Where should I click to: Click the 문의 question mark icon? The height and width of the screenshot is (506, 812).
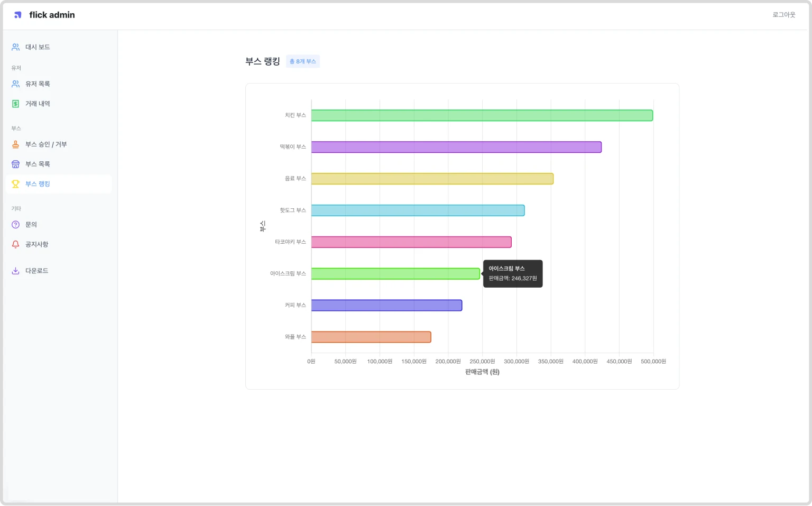point(16,225)
